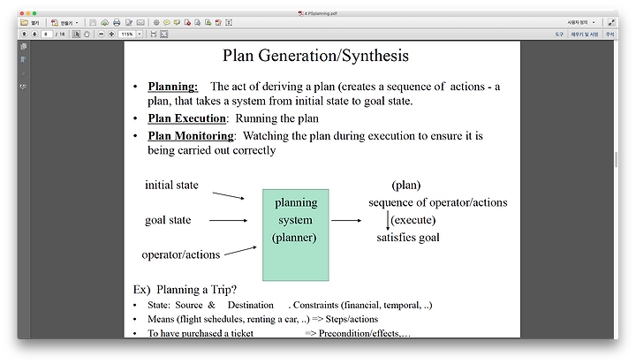
Task: Open the zoom percentage dropdown arrow
Action: (140, 34)
